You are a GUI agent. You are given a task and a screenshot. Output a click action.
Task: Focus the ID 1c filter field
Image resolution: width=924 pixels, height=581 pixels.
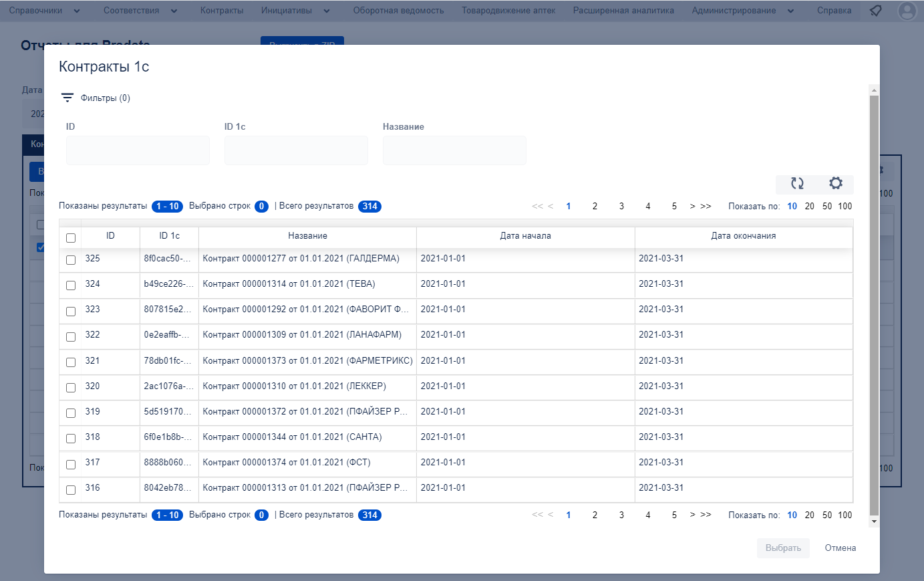(x=296, y=150)
